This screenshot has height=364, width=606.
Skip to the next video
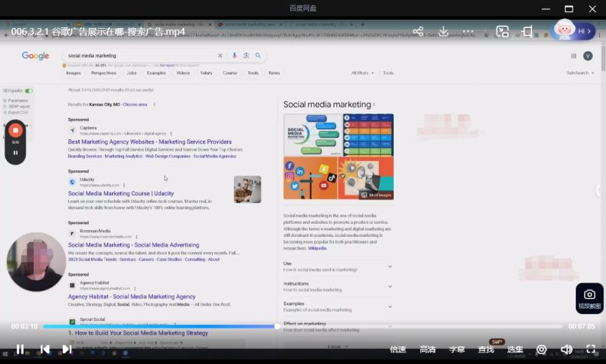pos(67,349)
